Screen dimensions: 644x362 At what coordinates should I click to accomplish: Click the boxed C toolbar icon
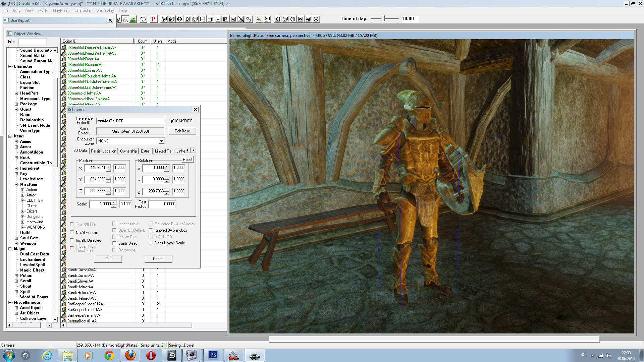pos(277,19)
